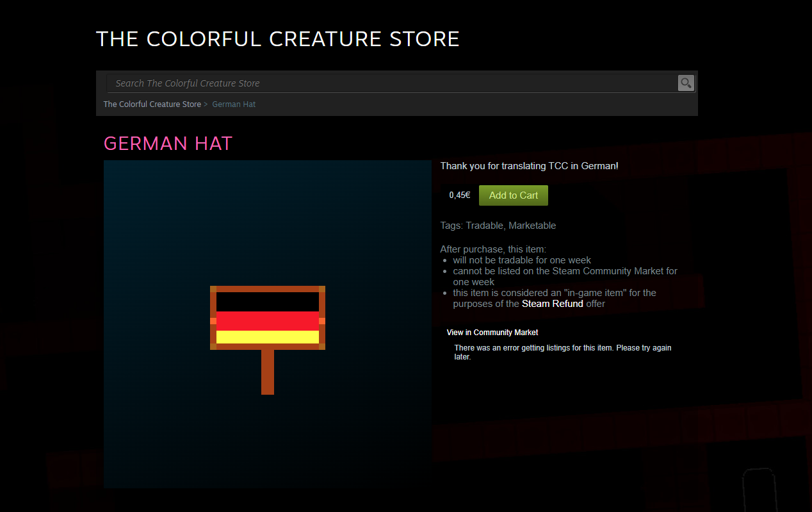
Task: Click the magnifying glass search icon
Action: 686,83
